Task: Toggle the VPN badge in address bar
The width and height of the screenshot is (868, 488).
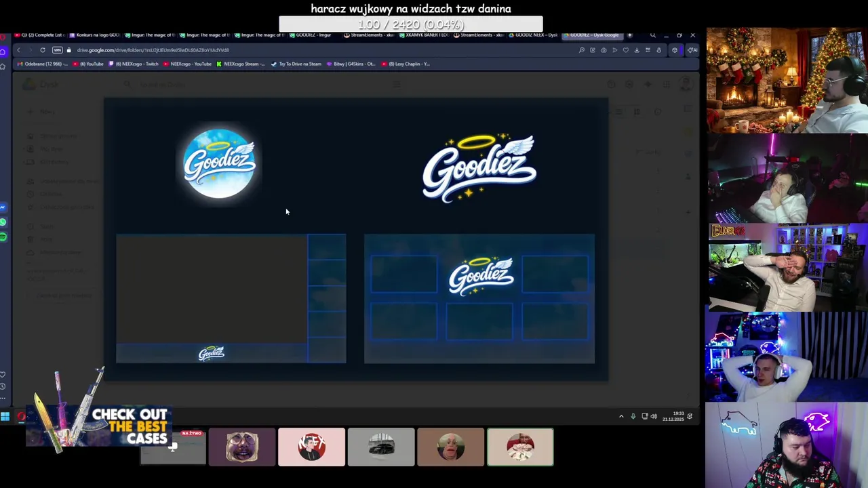Action: [58, 50]
